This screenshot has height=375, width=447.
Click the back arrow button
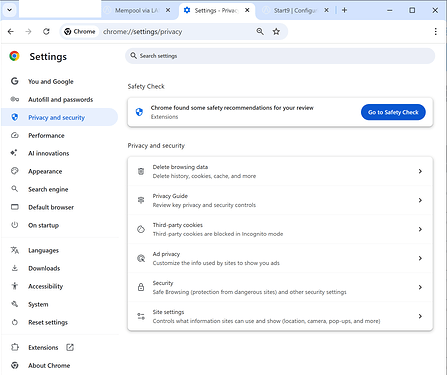[x=11, y=32]
